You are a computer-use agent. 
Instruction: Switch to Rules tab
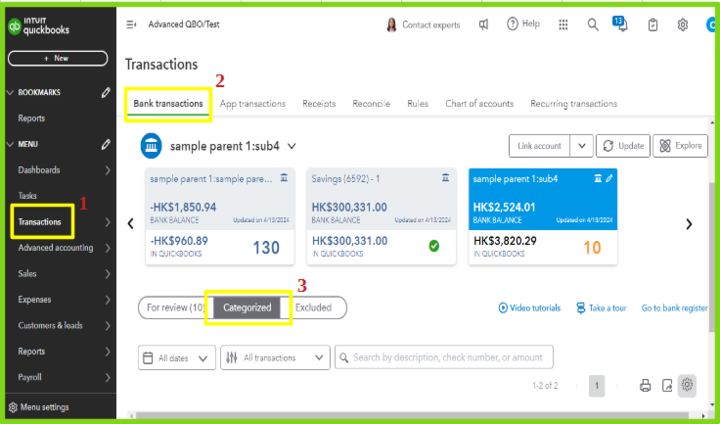417,104
